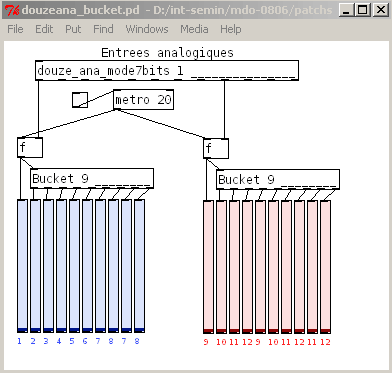Click the Bucket 9 object above red sliders
The image size is (392, 373).
tap(278, 179)
